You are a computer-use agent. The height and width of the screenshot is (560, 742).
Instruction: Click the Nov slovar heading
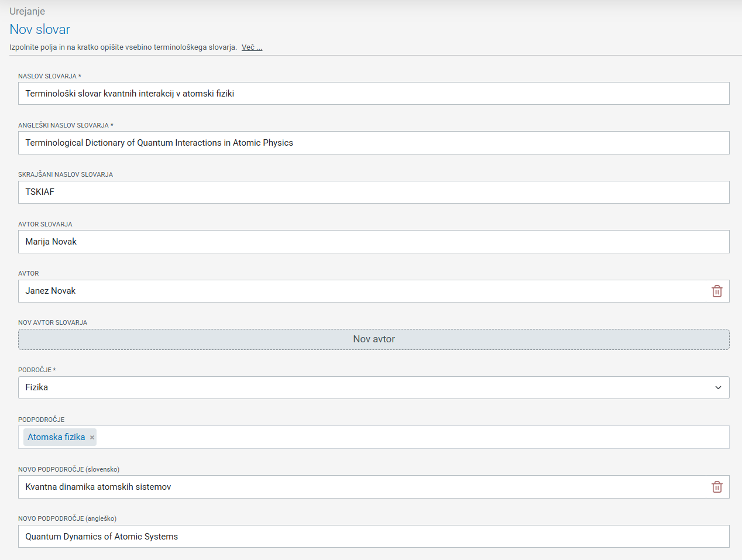tap(40, 29)
